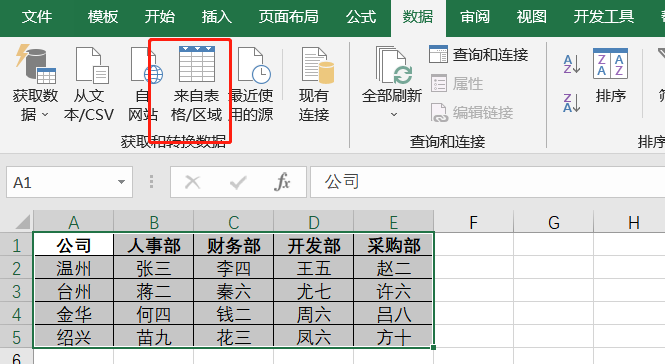This screenshot has width=665, height=364.
Task: Select cell containing 吕八
Action: (x=394, y=314)
